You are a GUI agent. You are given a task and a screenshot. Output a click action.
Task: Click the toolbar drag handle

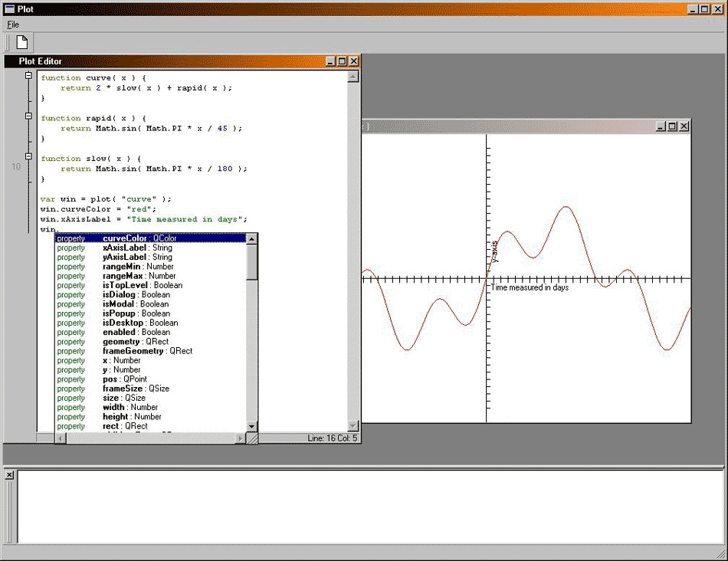point(8,42)
